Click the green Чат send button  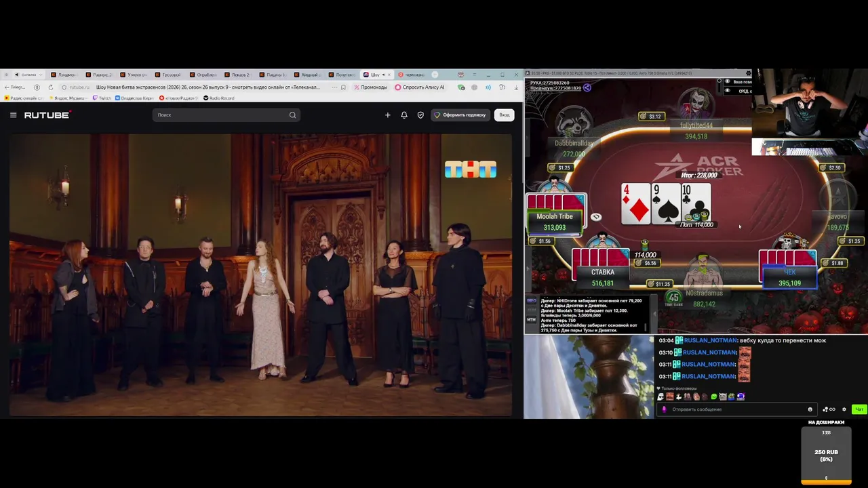click(859, 409)
